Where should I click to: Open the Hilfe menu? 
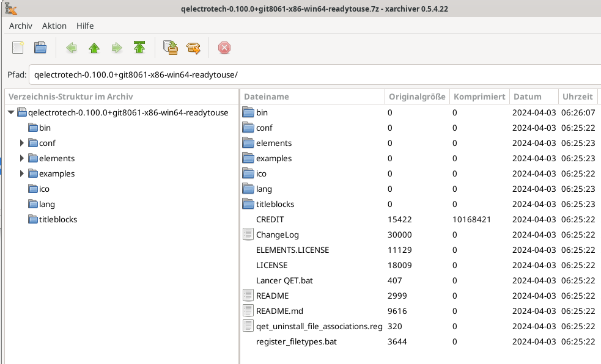(85, 26)
